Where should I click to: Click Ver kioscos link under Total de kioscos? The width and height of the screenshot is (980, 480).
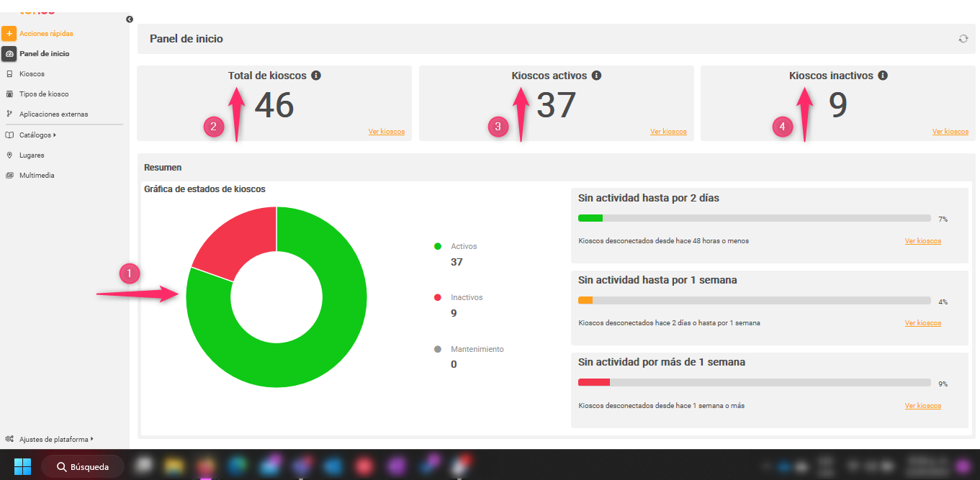[386, 132]
